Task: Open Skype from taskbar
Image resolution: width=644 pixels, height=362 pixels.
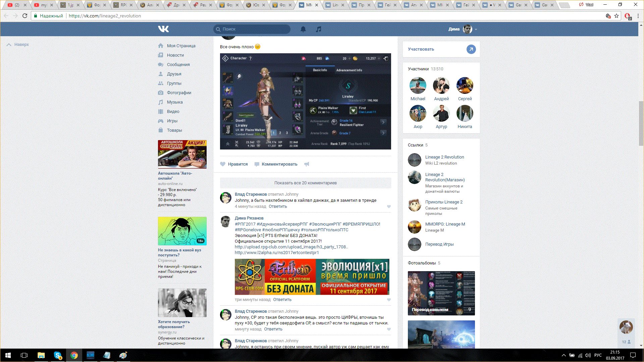Action: pos(58,355)
